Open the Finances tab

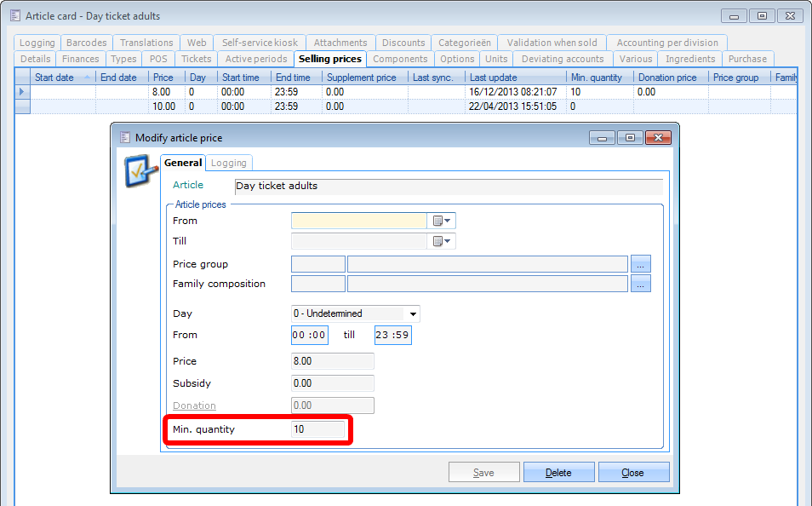tap(81, 59)
